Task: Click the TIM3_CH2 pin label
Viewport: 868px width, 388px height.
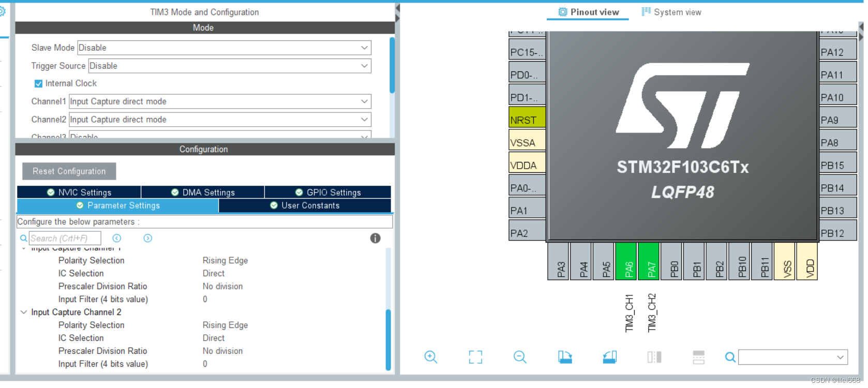Action: [x=652, y=314]
